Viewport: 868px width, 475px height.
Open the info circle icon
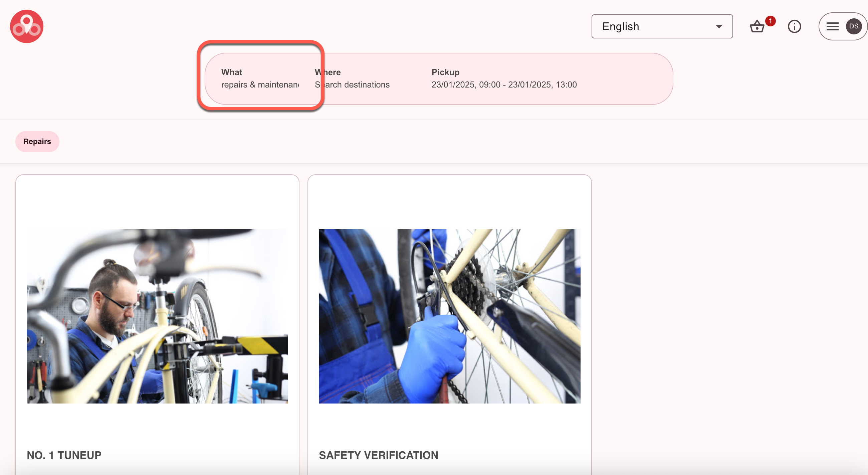pyautogui.click(x=794, y=26)
